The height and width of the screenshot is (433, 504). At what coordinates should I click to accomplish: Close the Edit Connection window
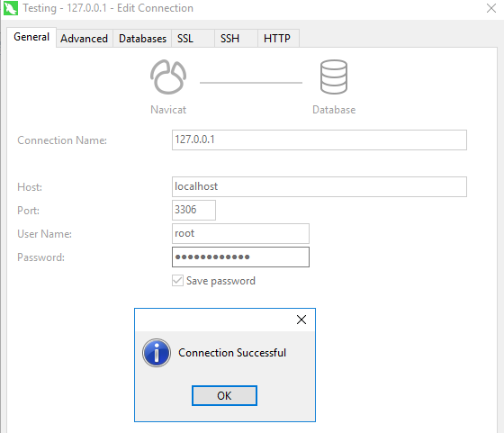[x=491, y=8]
